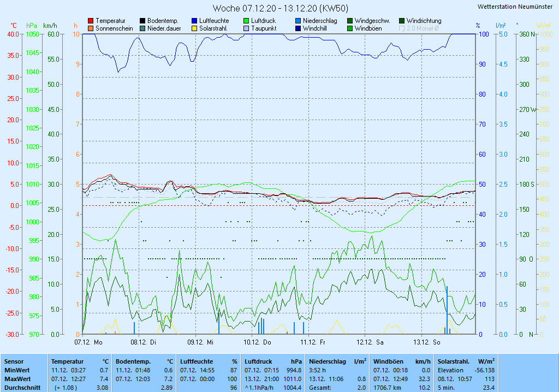
Task: Click the red Temperatur legend swatch
Action: click(x=91, y=21)
